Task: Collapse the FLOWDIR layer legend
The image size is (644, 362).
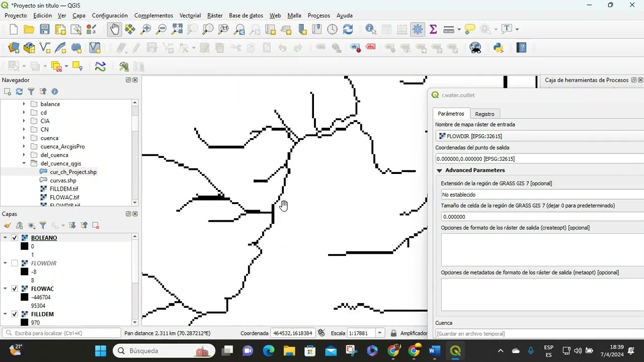Action: tap(6, 263)
